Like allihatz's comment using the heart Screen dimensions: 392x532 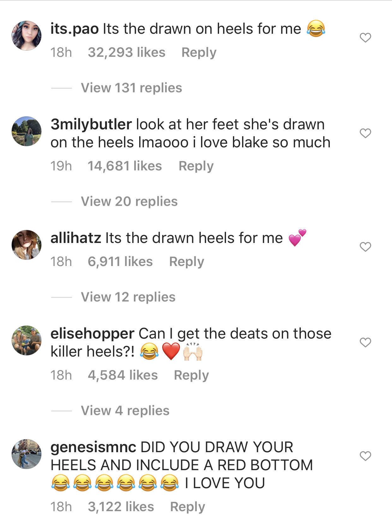click(365, 247)
